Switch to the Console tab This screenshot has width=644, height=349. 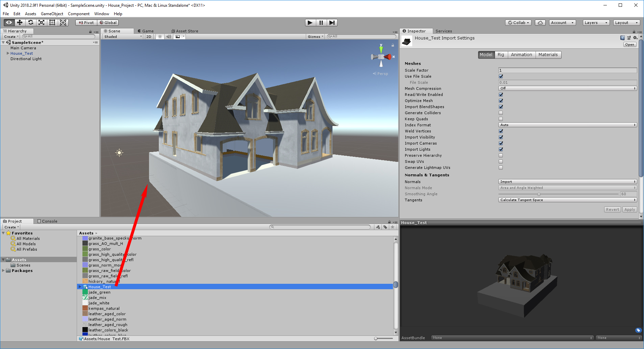click(x=47, y=221)
